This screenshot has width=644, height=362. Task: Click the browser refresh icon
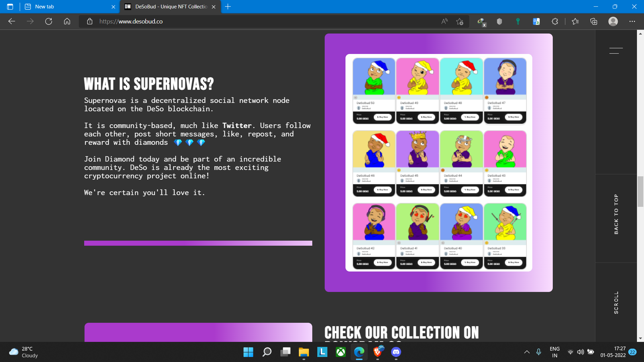click(x=49, y=21)
